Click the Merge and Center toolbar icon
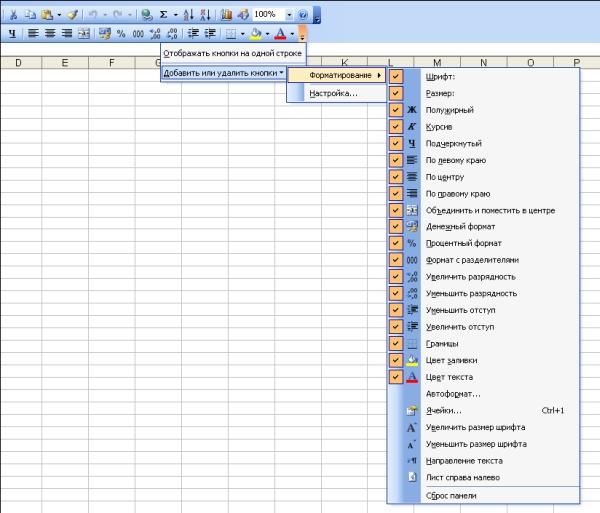 pyautogui.click(x=84, y=33)
